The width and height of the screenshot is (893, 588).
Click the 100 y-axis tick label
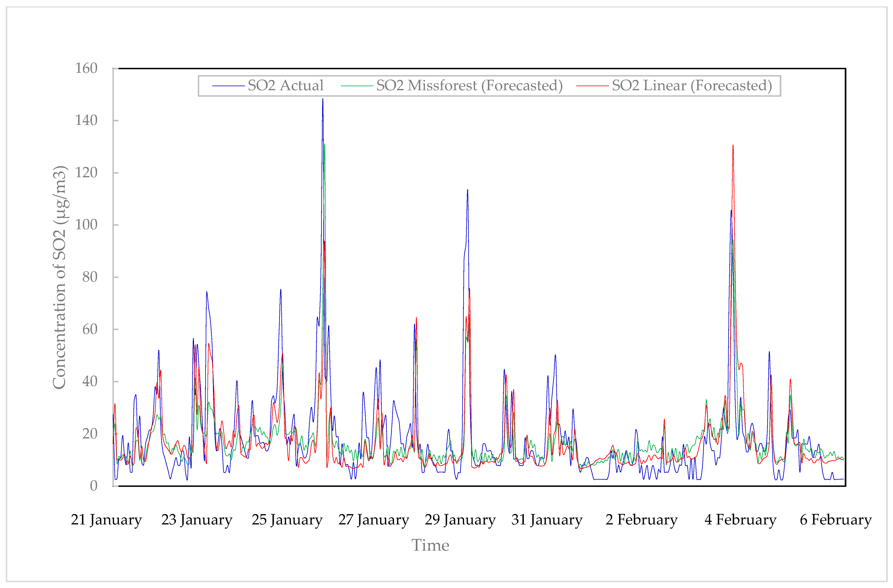point(86,225)
